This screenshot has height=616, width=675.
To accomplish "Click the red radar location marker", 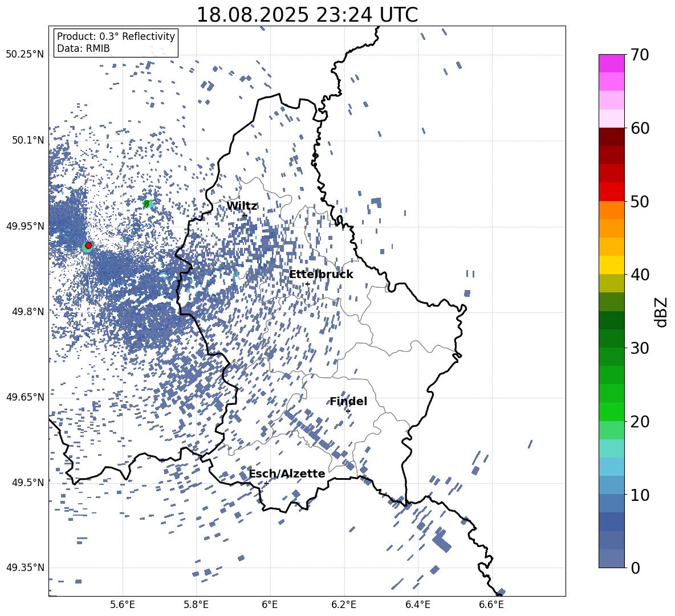I will pyautogui.click(x=88, y=245).
